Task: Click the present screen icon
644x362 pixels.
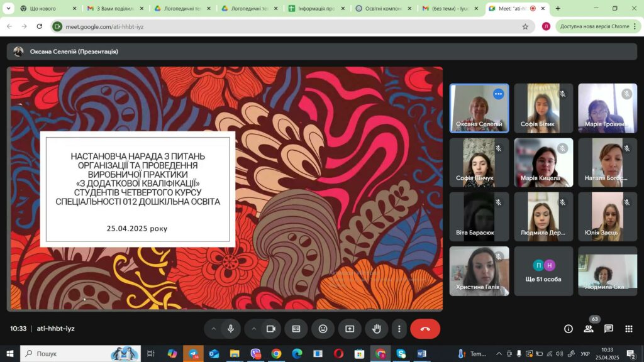Action: tap(350, 329)
